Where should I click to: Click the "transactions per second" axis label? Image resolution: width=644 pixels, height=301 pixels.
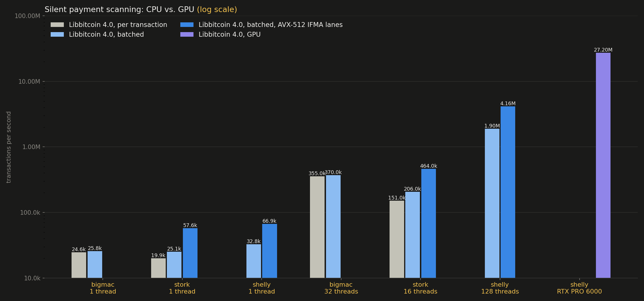click(9, 147)
